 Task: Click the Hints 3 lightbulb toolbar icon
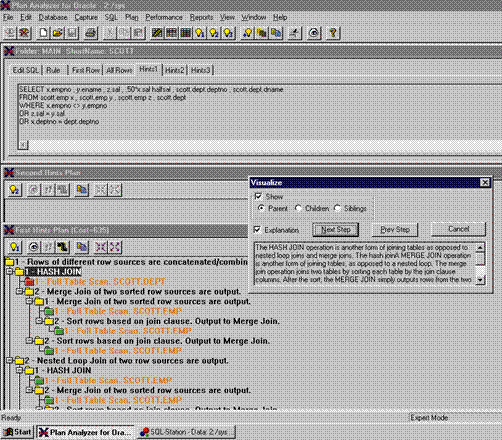pos(228,33)
